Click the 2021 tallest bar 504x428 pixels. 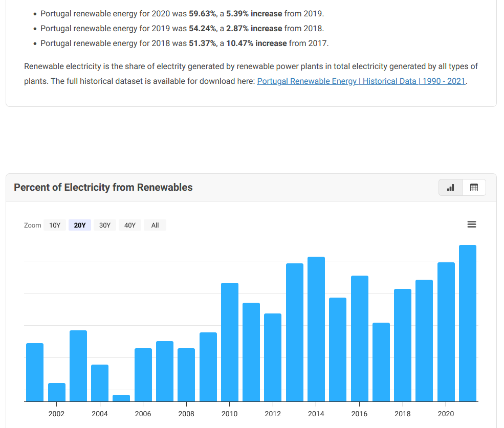tap(467, 323)
